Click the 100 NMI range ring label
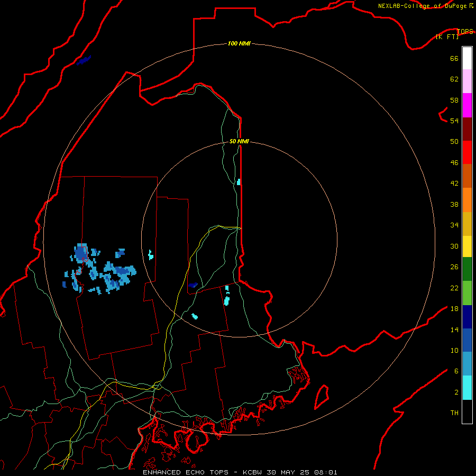The height and width of the screenshot is (476, 476). 239,43
